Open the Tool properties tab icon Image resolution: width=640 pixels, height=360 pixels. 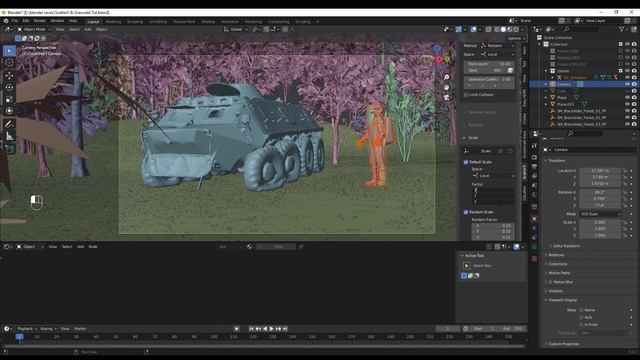coord(534,146)
